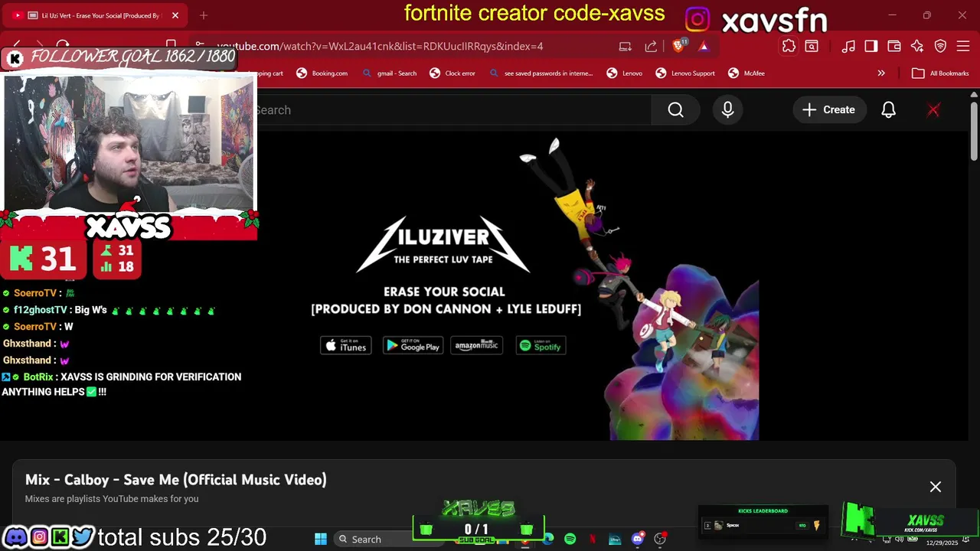Open the Leo AI sparkle icon

(917, 46)
